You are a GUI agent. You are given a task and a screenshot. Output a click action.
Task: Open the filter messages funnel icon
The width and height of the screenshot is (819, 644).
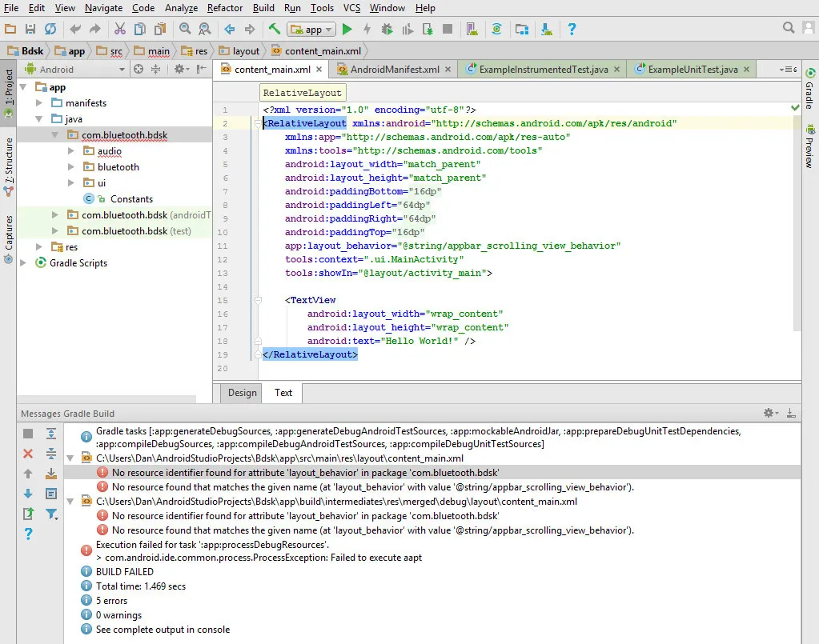51,514
